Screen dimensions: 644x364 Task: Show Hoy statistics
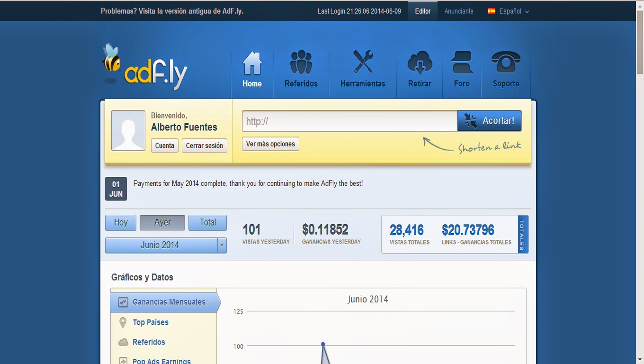tap(120, 222)
